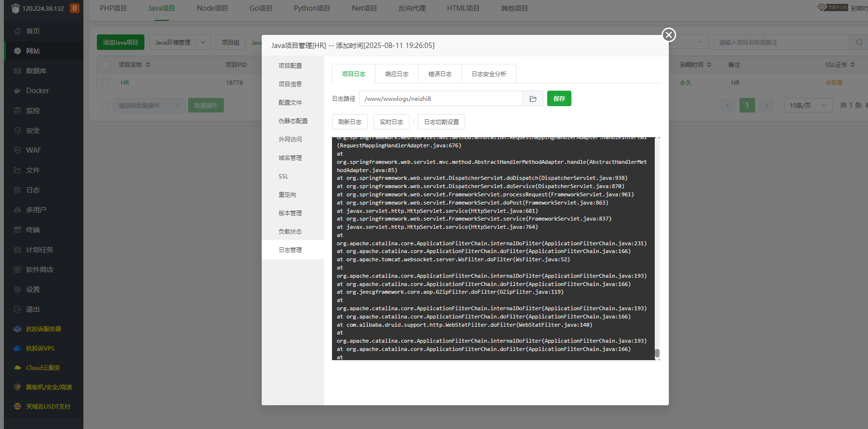The image size is (868, 429).
Task: Check the HR project row checkbox
Action: click(x=105, y=83)
